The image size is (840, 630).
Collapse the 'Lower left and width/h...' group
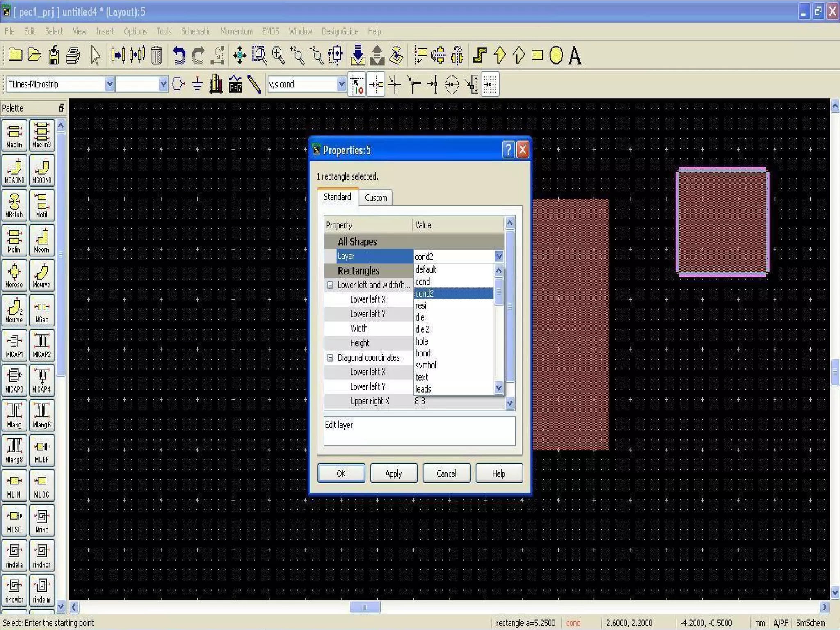pyautogui.click(x=330, y=285)
